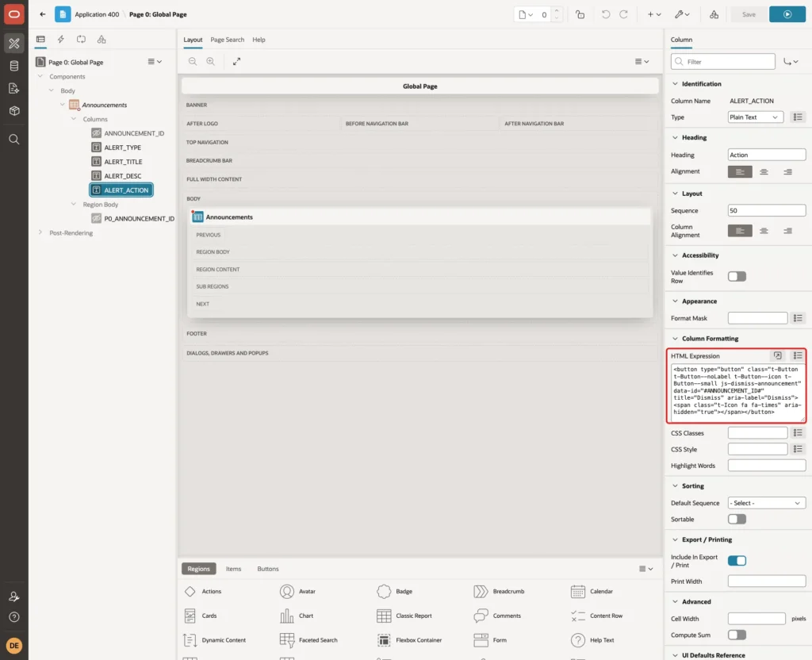Screen dimensions: 812x660
Task: Click the search magnifier in the sidebar
Action: (x=14, y=139)
